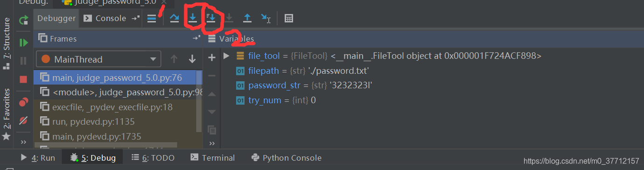This screenshot has width=644, height=170.
Task: Select frame execfile, _pydev_execfile.py:18
Action: click(115, 107)
